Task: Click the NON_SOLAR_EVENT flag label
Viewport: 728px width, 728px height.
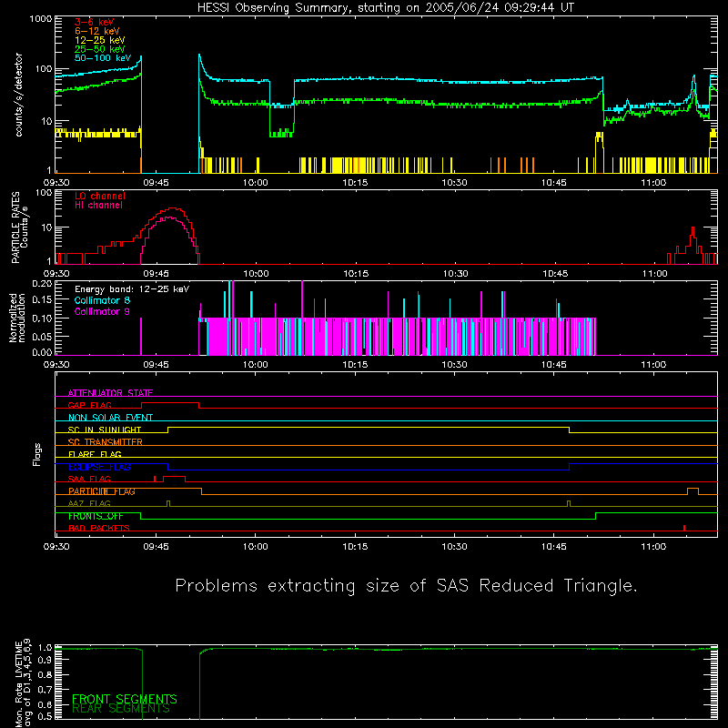Action: [110, 418]
